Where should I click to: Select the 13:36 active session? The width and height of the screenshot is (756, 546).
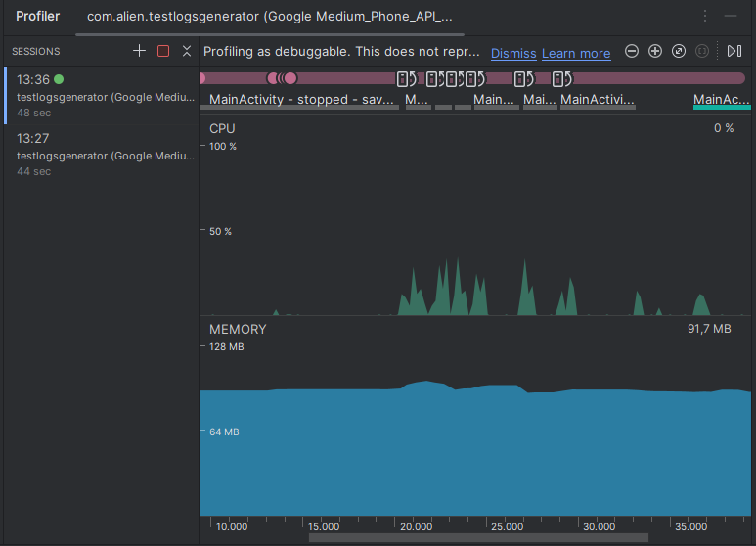click(102, 96)
